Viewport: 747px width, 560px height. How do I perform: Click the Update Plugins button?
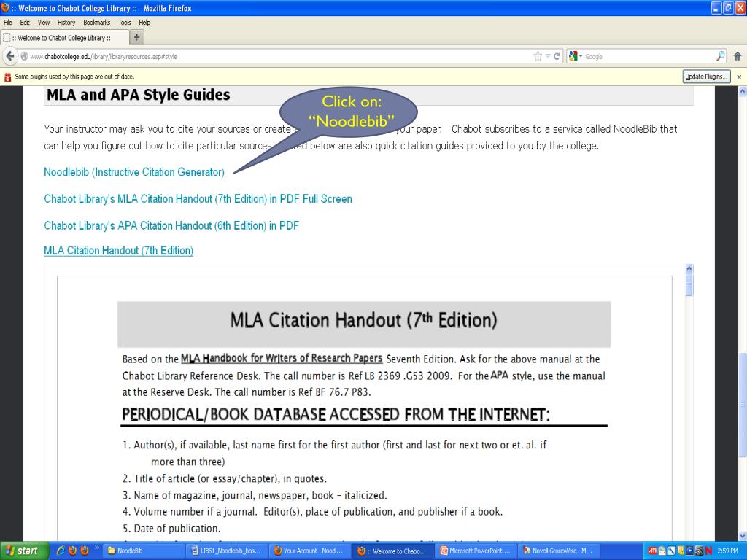(x=706, y=76)
